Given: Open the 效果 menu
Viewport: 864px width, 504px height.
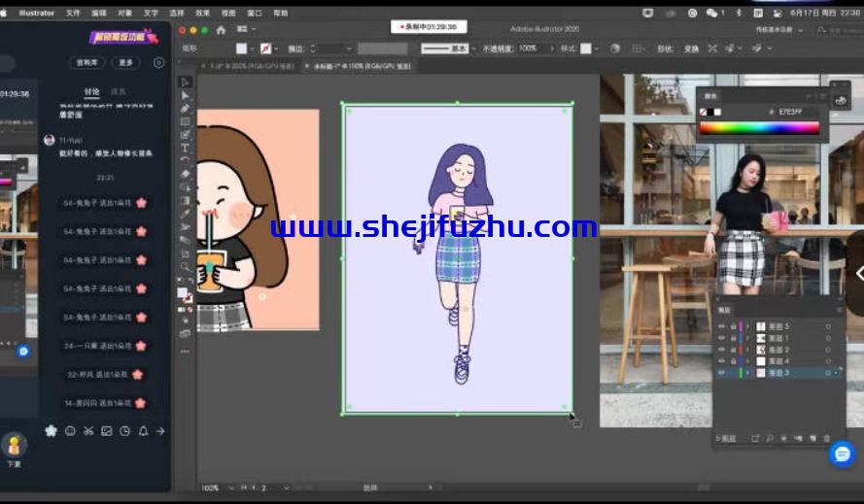Looking at the screenshot, I should [202, 13].
